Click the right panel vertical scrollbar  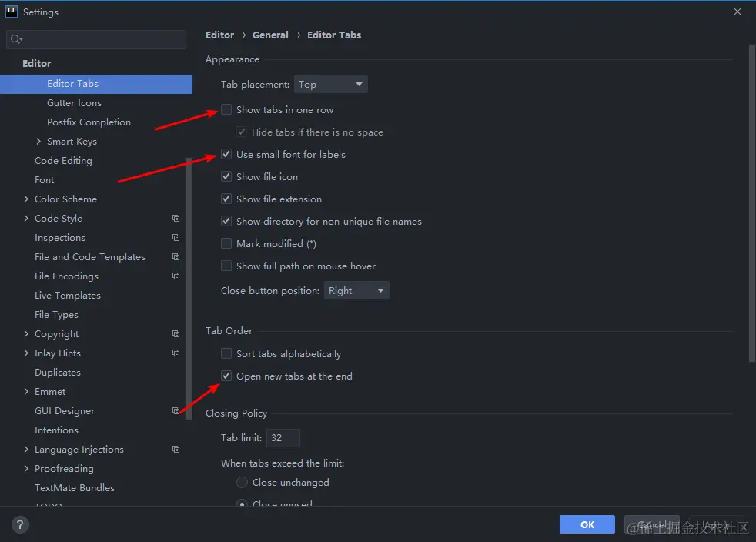pos(751,202)
